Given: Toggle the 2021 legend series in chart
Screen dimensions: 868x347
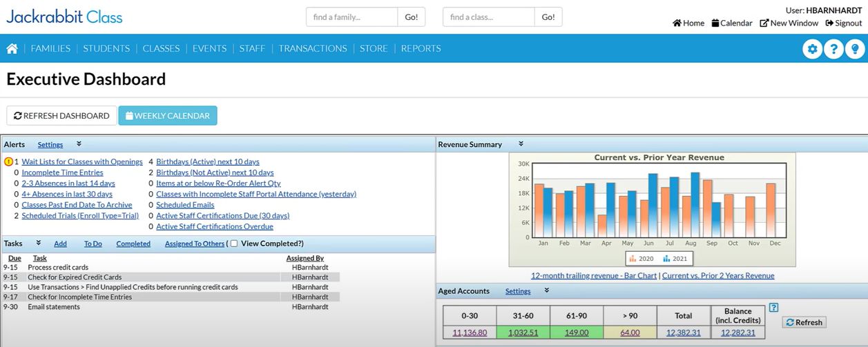Looking at the screenshot, I should pos(676,259).
